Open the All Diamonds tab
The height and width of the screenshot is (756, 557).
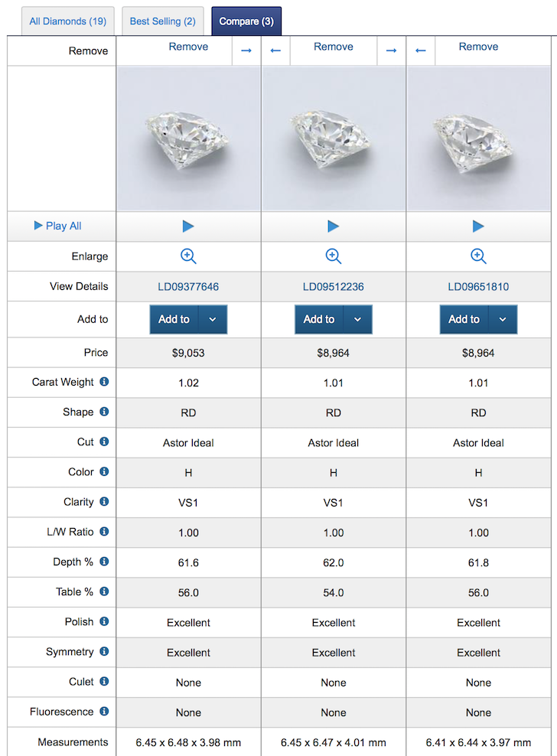point(67,21)
